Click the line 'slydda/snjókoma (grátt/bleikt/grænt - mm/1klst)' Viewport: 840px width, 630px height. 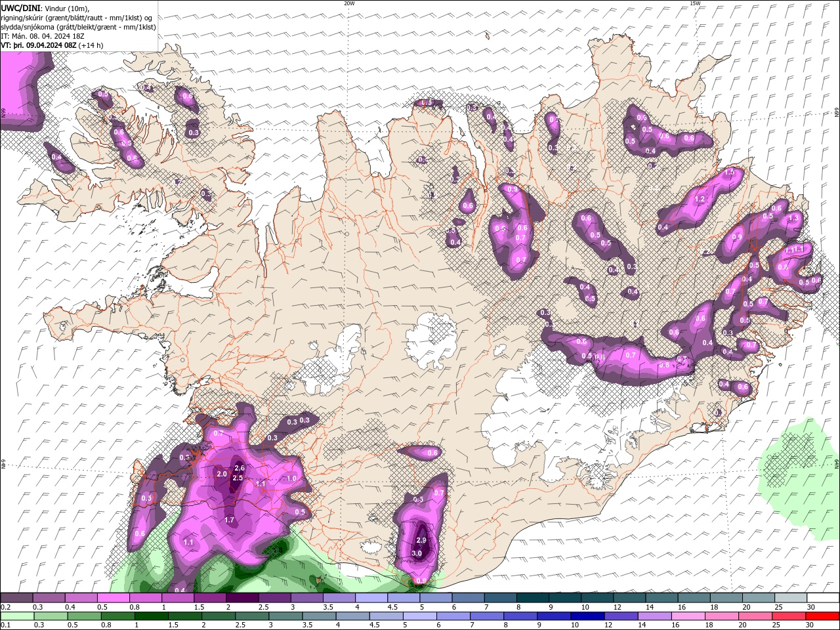click(78, 27)
